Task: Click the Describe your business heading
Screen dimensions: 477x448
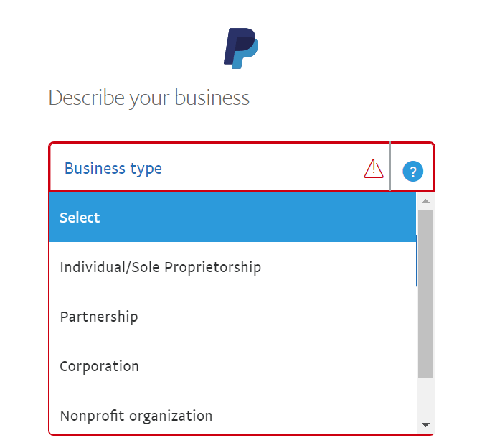Action: point(149,98)
